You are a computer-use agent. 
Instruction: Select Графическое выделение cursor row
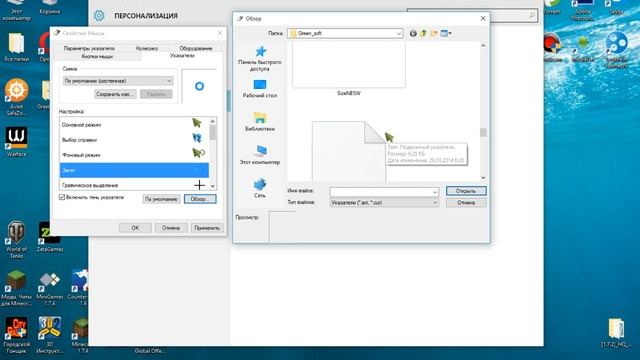[134, 185]
